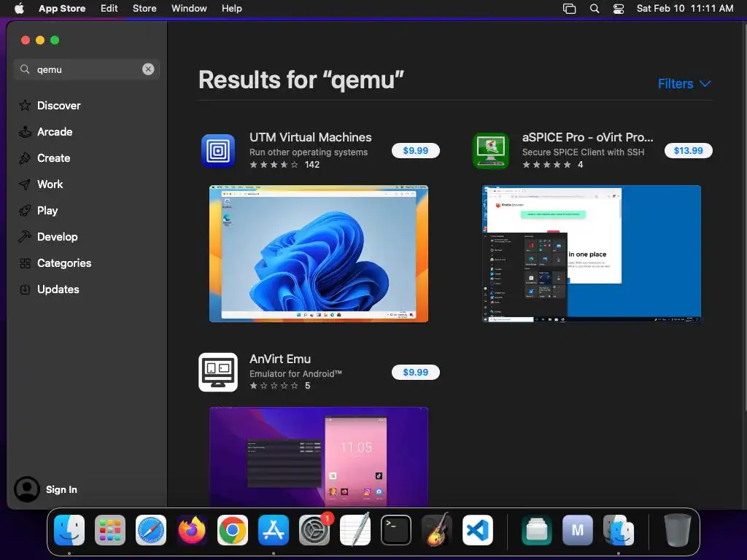
Task: Click Sign In at sidebar bottom
Action: 61,489
